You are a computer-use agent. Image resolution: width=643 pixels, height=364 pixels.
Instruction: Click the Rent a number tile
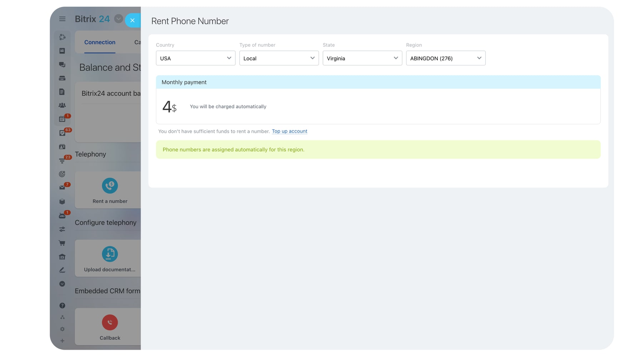tap(110, 190)
